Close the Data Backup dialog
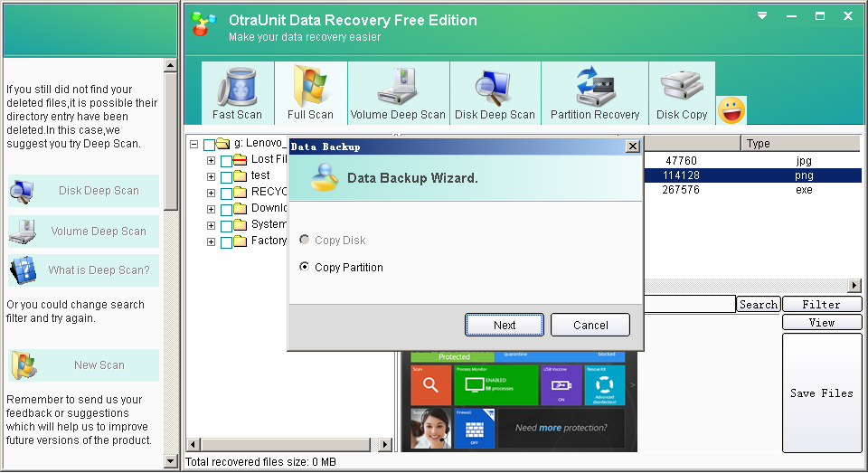868x473 pixels. (x=633, y=147)
